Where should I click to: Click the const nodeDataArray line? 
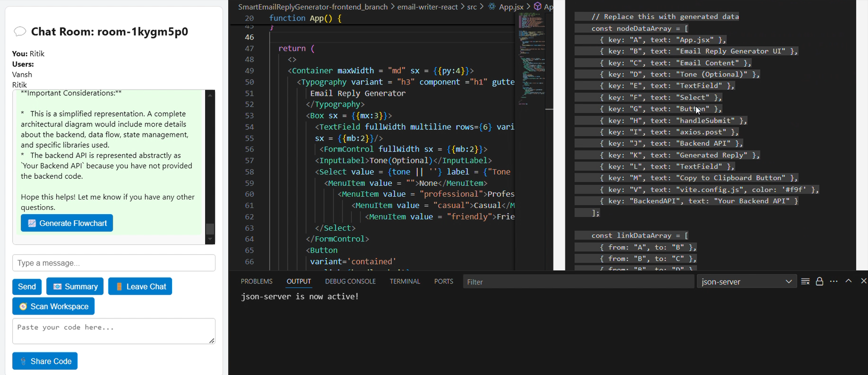pos(640,28)
